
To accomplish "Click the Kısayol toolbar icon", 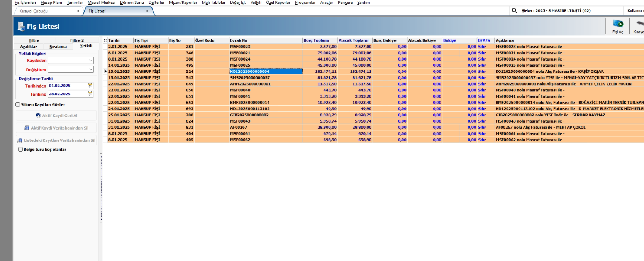I will [x=638, y=26].
